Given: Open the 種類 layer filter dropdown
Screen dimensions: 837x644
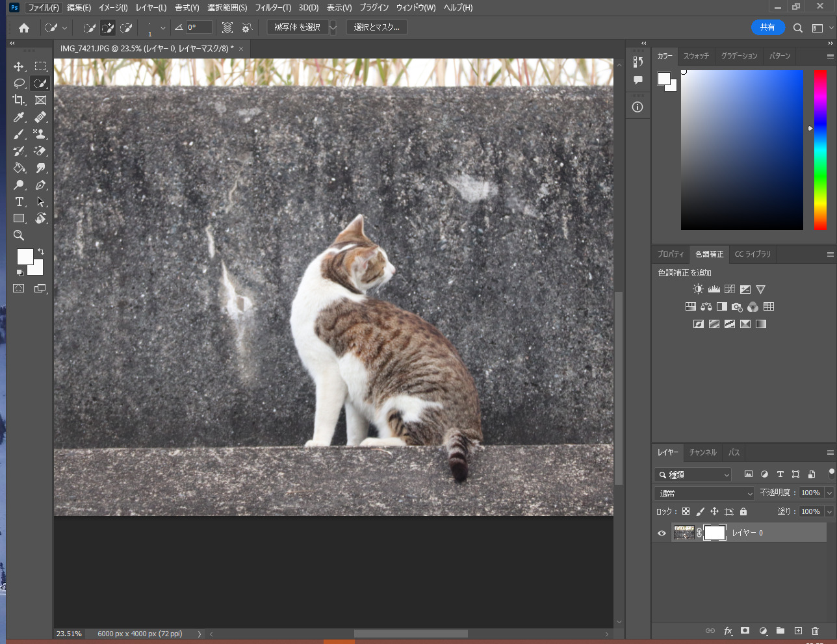Looking at the screenshot, I should pos(694,474).
